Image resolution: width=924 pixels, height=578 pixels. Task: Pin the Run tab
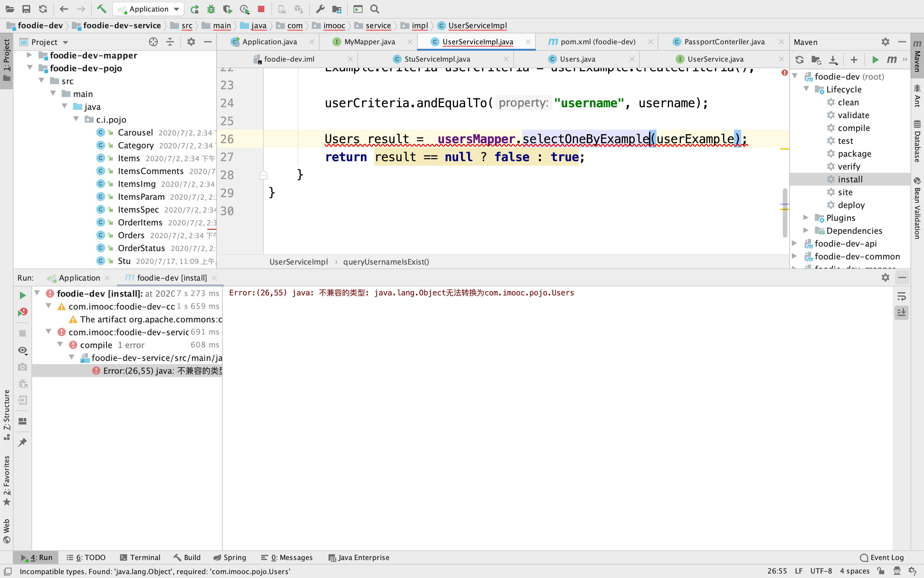coord(22,442)
